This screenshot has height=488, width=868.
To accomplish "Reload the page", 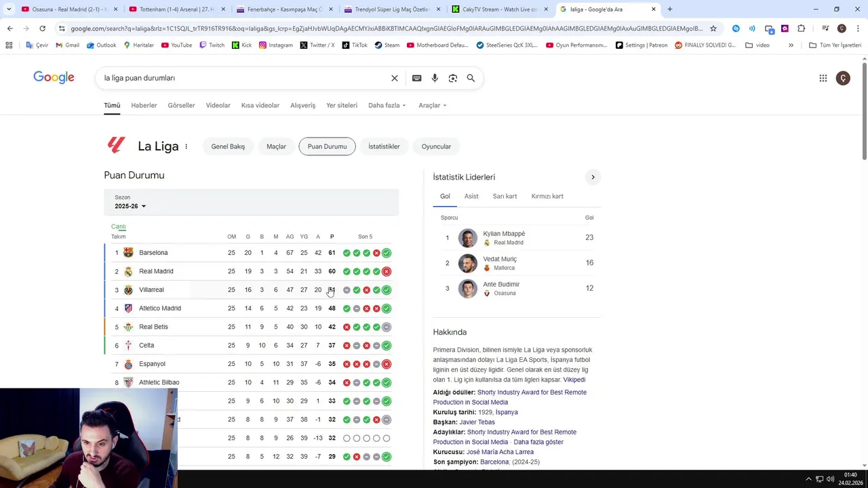I will tap(42, 28).
